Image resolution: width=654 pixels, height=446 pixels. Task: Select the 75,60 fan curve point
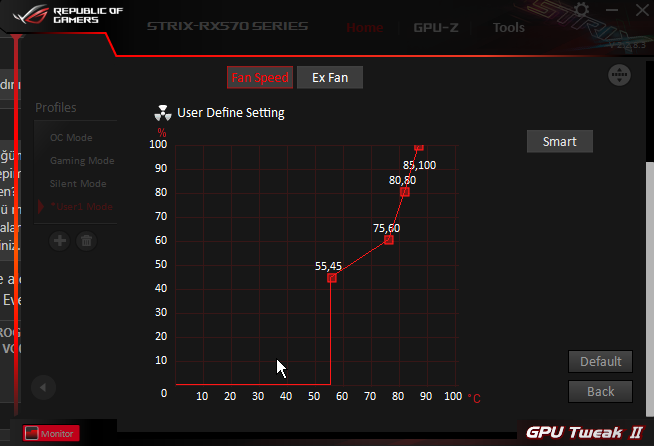pos(388,240)
